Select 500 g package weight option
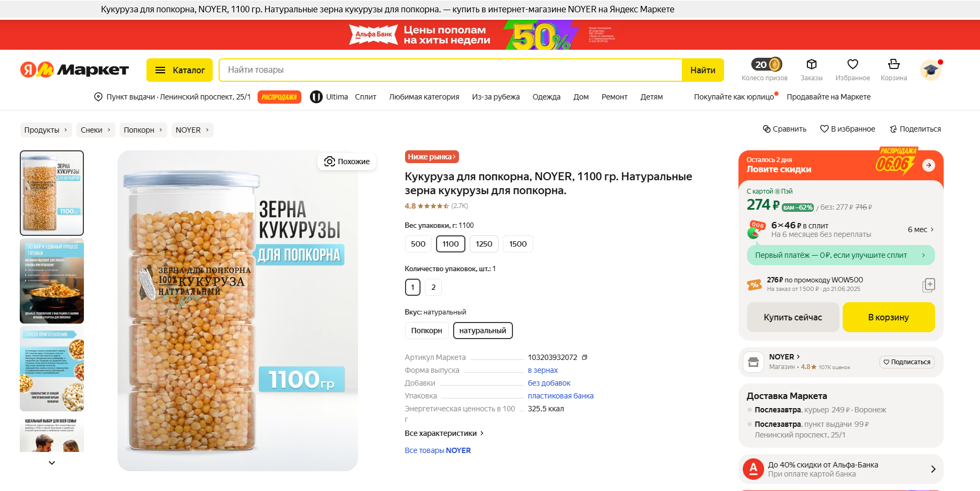The image size is (980, 491). click(418, 244)
